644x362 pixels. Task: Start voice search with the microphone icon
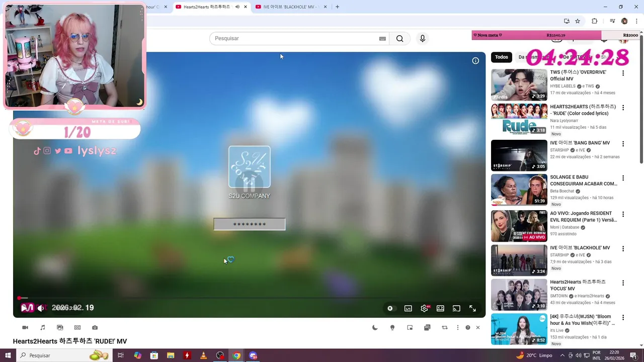[423, 39]
